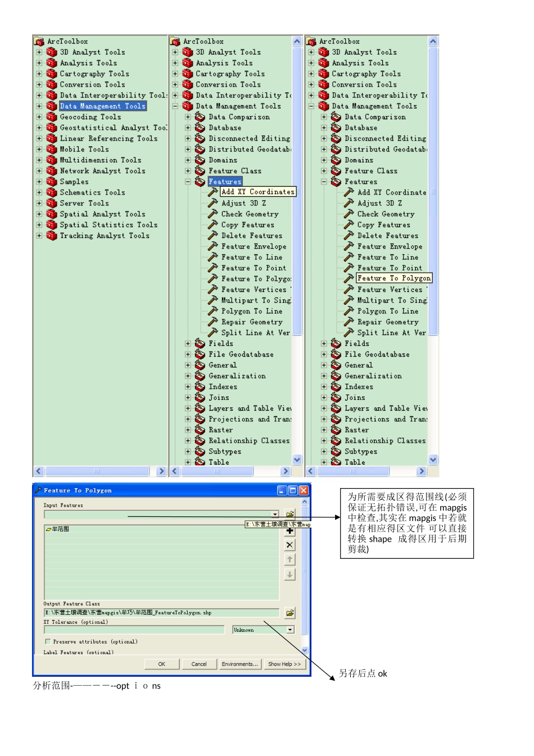The image size is (534, 756).
Task: Click scroll-down arrow in Feature To Polygon dialog
Action: click(x=305, y=650)
